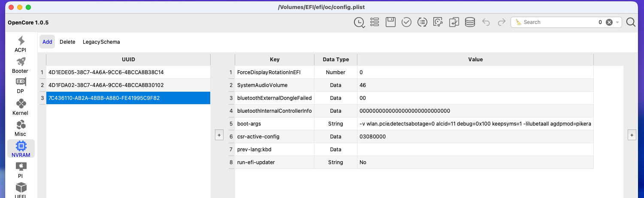
Task: Expand the search options dropdown arrow
Action: coord(617,22)
